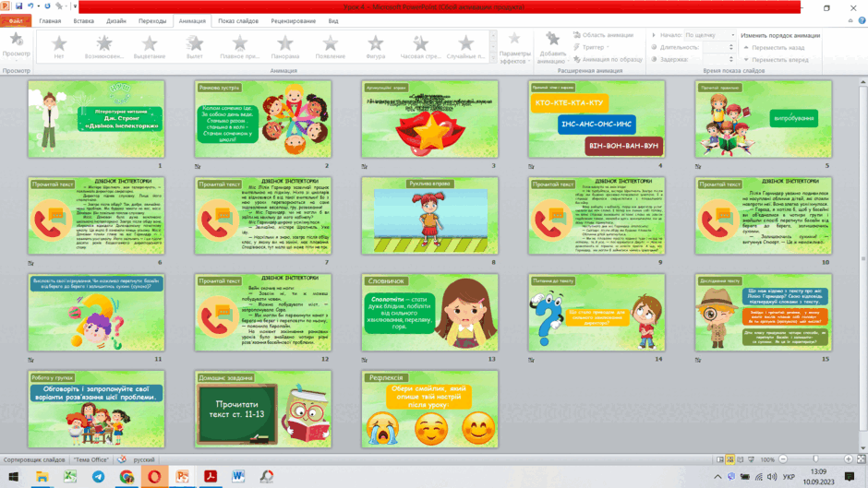Increase the Duration (Длительность) spinner value

tap(731, 45)
